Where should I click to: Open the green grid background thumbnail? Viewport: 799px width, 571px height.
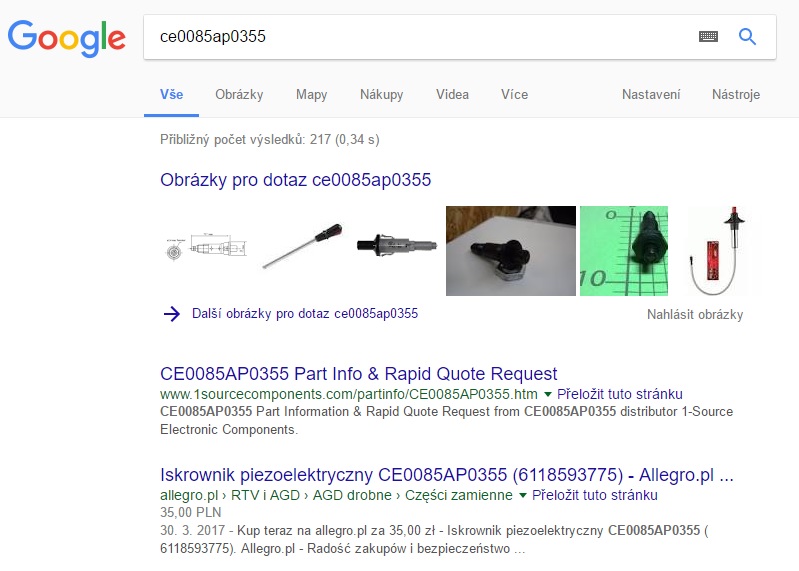pos(624,251)
